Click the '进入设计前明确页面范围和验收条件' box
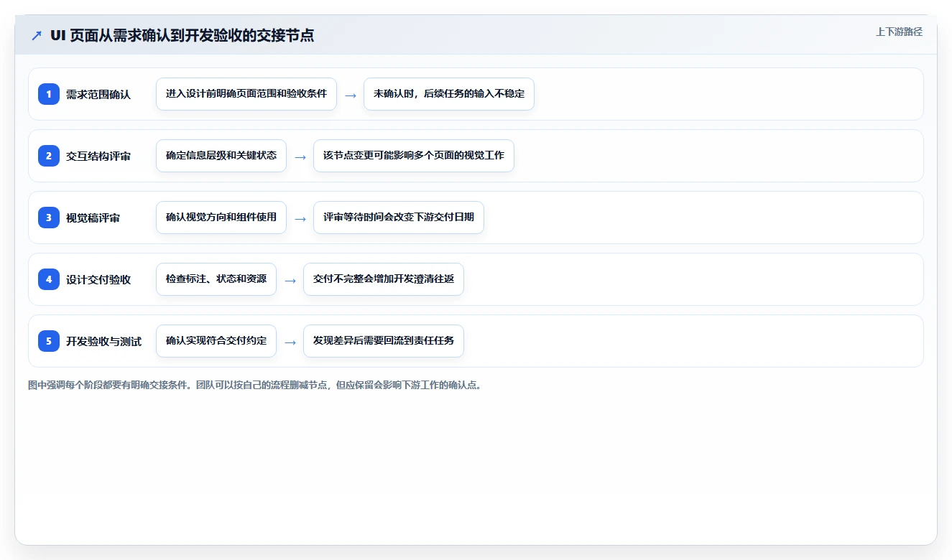This screenshot has height=560, width=952. click(x=246, y=94)
